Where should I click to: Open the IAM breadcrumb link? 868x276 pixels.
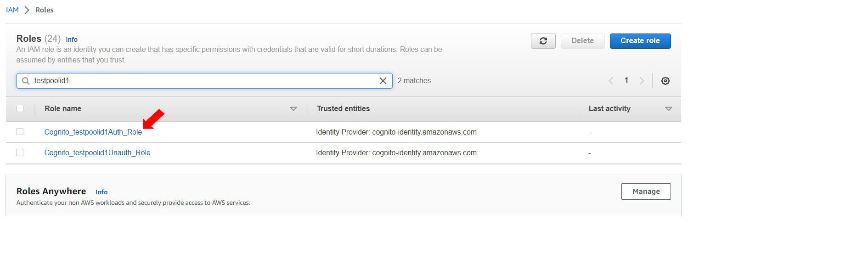click(12, 10)
